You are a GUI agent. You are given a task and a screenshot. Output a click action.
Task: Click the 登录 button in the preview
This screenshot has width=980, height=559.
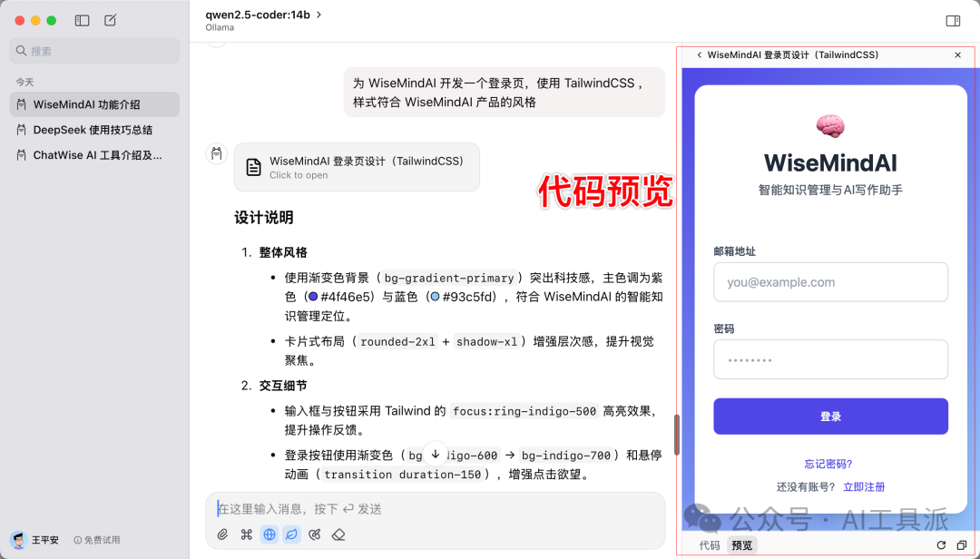click(830, 417)
